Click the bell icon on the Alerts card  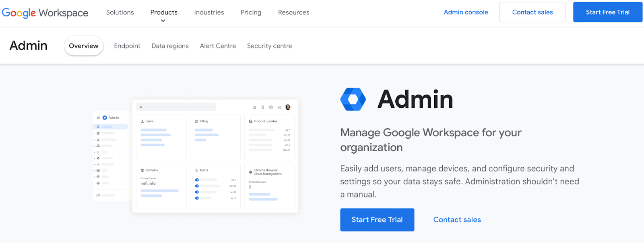196,170
